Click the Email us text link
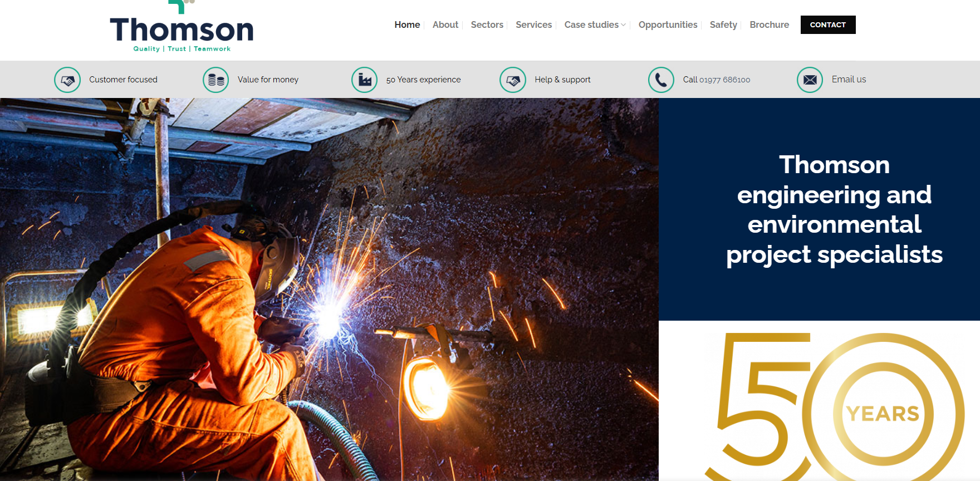This screenshot has width=980, height=481. click(849, 79)
